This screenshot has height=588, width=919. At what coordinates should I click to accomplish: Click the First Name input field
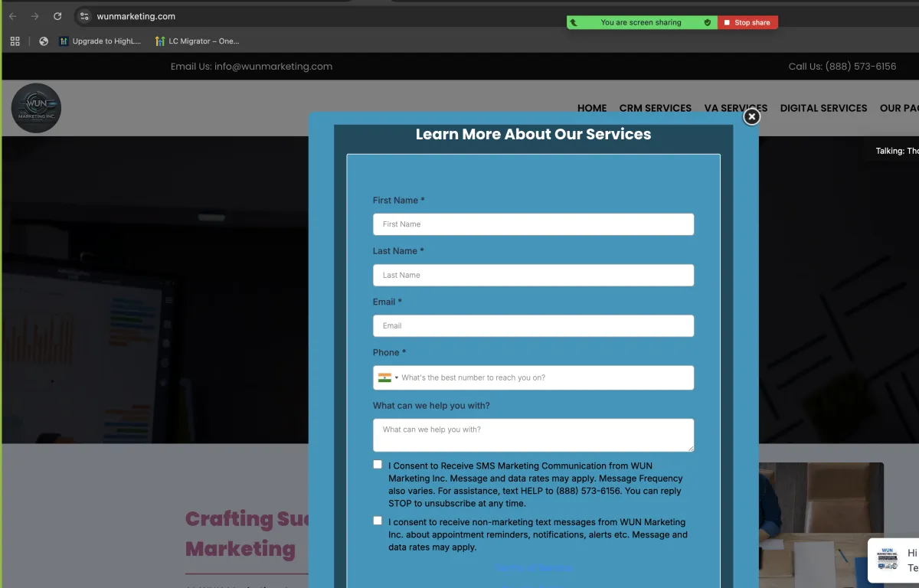(534, 224)
